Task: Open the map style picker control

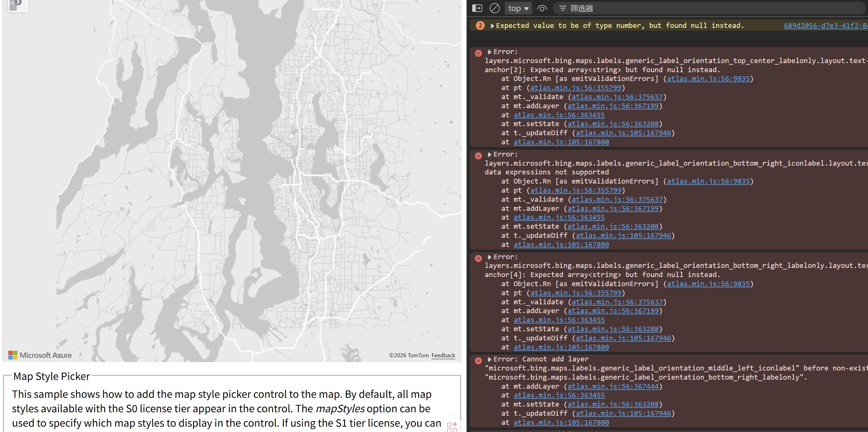Action: (18, 5)
